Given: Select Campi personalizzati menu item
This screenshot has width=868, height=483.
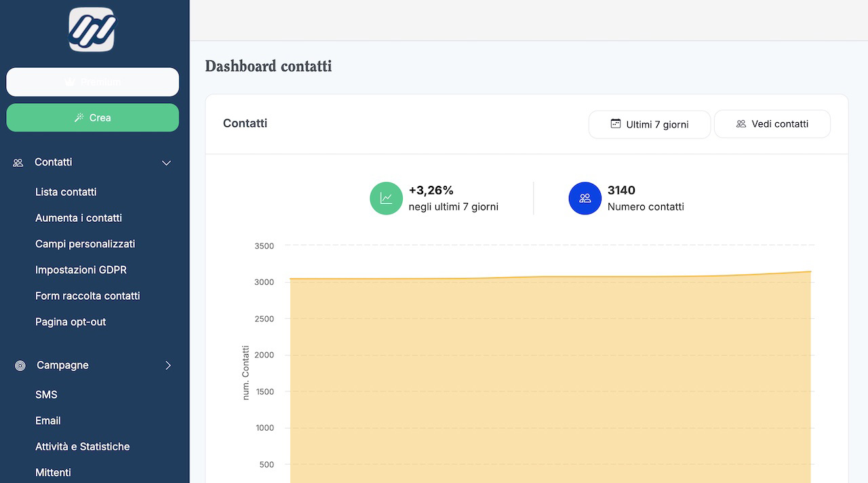Looking at the screenshot, I should point(85,244).
